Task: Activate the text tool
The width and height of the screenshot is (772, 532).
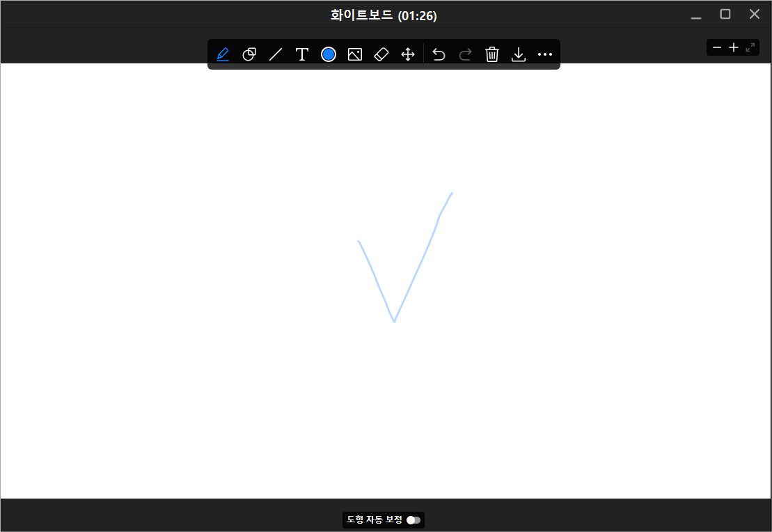Action: 302,54
